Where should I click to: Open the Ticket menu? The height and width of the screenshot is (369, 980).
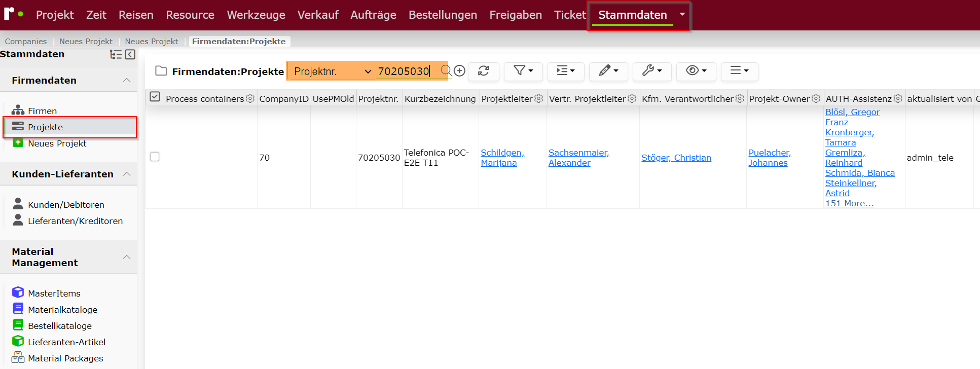click(570, 15)
